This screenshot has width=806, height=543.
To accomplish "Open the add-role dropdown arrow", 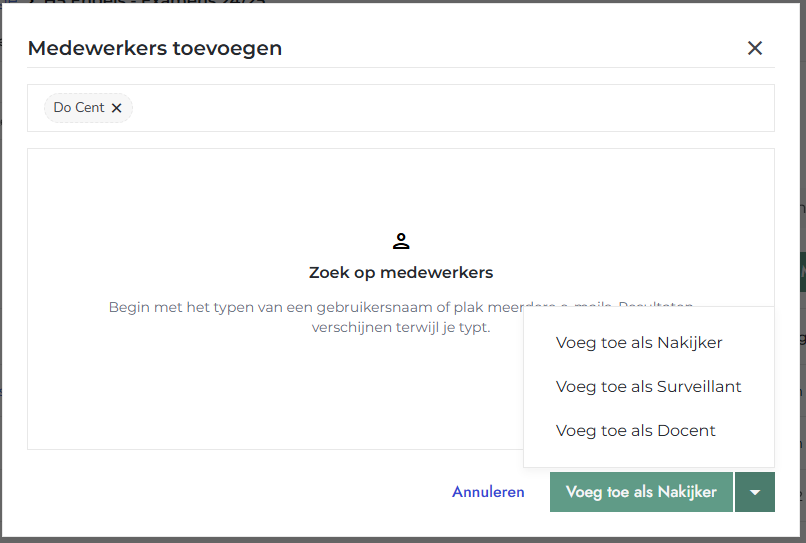I will (x=755, y=492).
